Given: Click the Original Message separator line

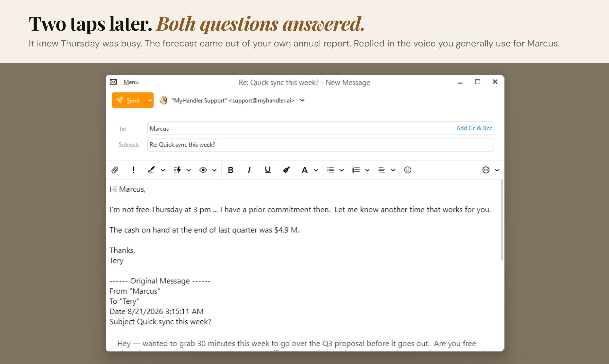Looking at the screenshot, I should pos(160,281).
